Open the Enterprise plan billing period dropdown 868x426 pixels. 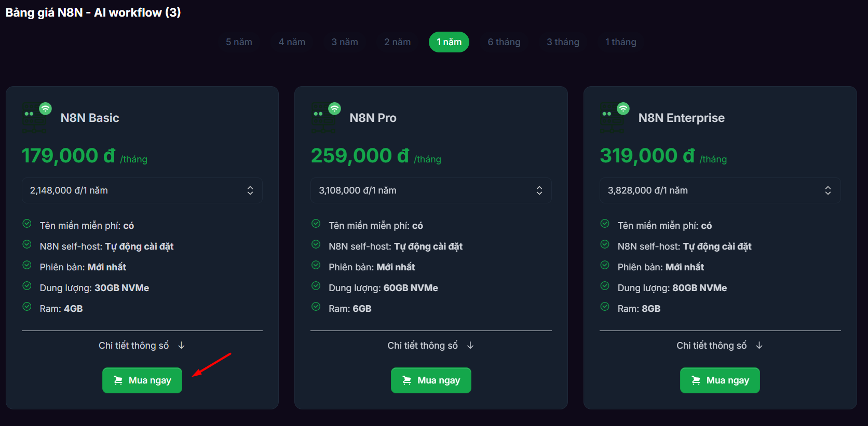coord(720,190)
